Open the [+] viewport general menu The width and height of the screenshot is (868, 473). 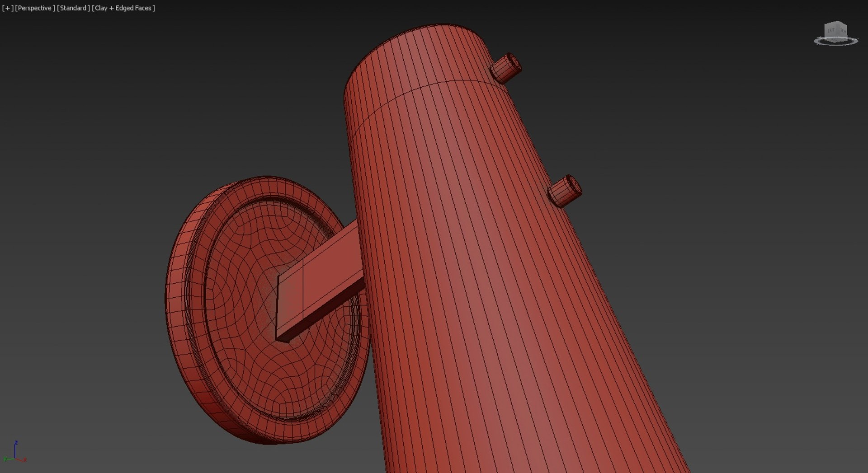(x=8, y=8)
